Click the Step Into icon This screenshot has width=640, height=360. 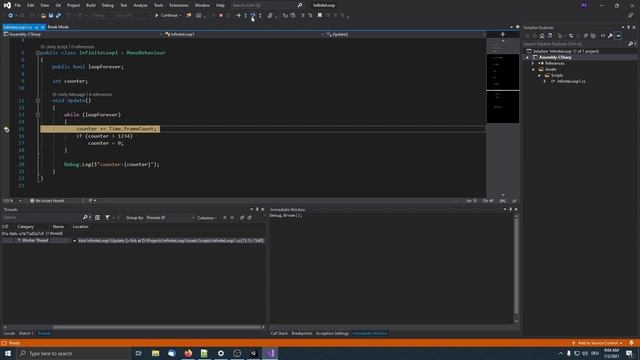pyautogui.click(x=246, y=16)
